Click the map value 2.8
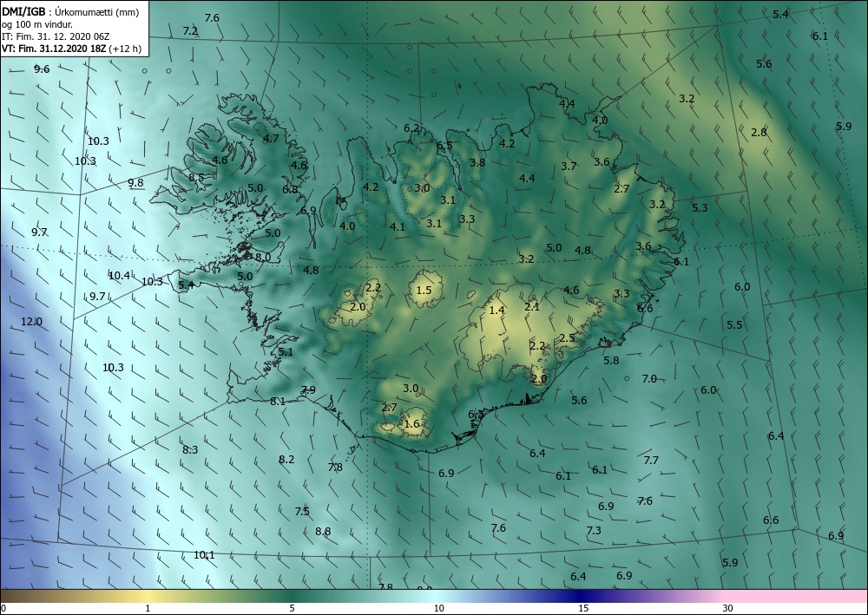The height and width of the screenshot is (615, 868). click(x=759, y=132)
